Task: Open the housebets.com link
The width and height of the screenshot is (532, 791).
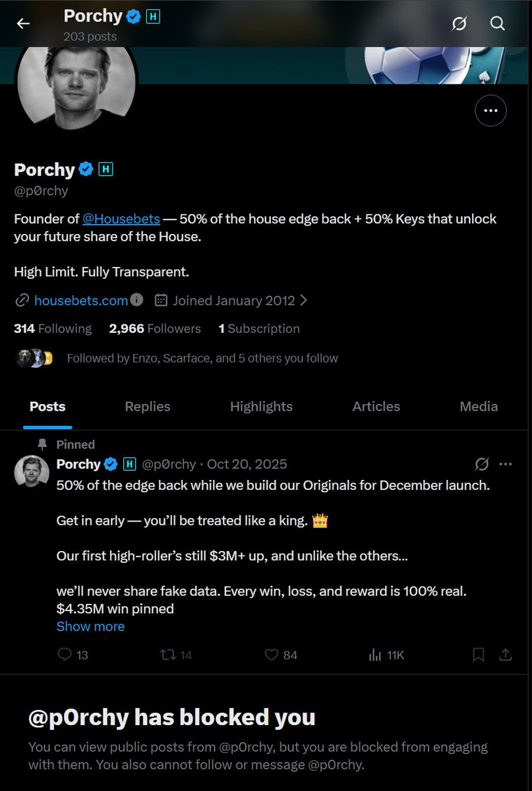Action: click(x=81, y=301)
